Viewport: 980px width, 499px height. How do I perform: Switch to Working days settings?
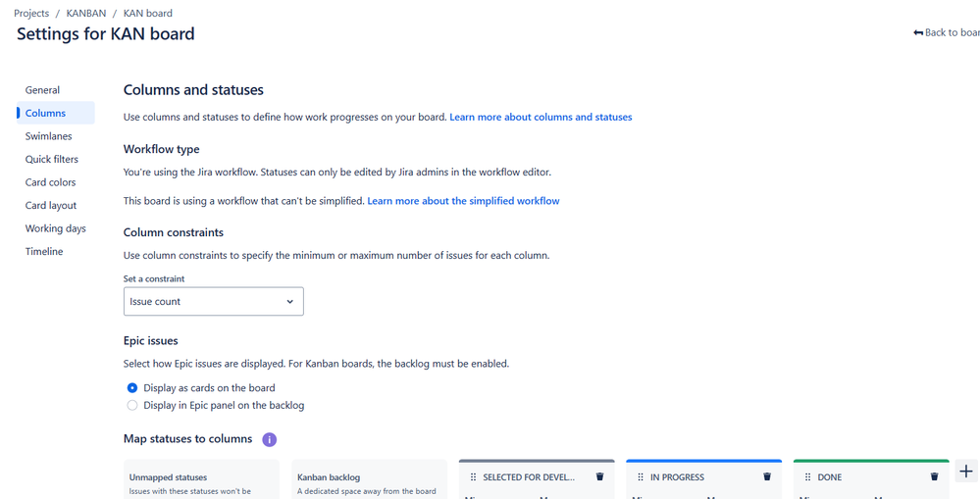(56, 228)
